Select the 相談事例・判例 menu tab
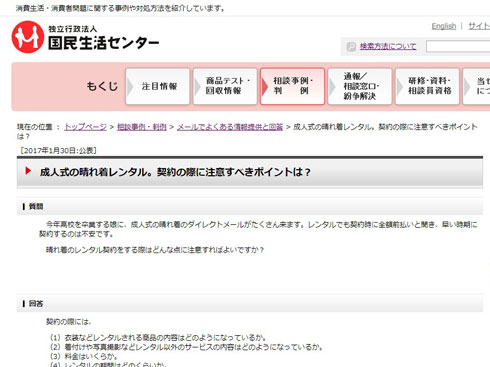 tap(292, 86)
